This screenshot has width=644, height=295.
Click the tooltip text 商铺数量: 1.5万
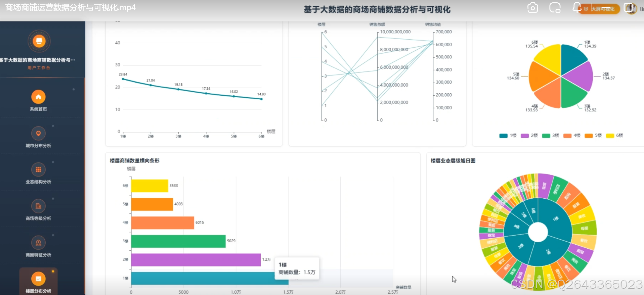click(x=297, y=272)
